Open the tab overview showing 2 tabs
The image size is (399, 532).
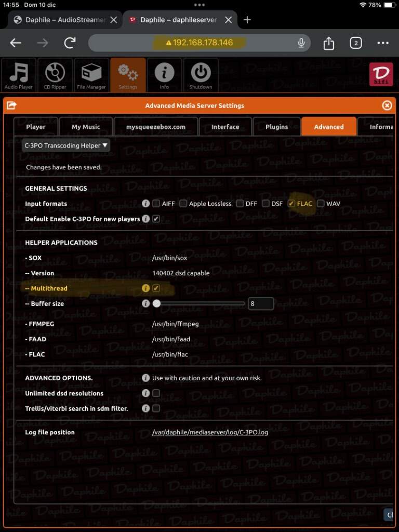(x=355, y=43)
